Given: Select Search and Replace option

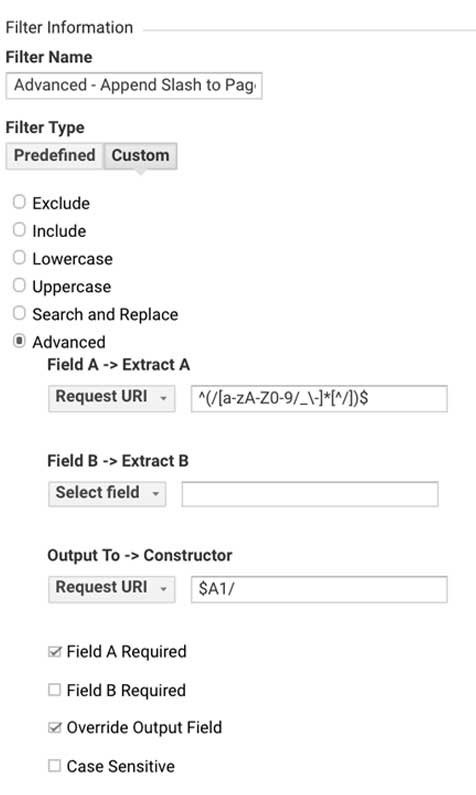Looking at the screenshot, I should click(x=19, y=313).
